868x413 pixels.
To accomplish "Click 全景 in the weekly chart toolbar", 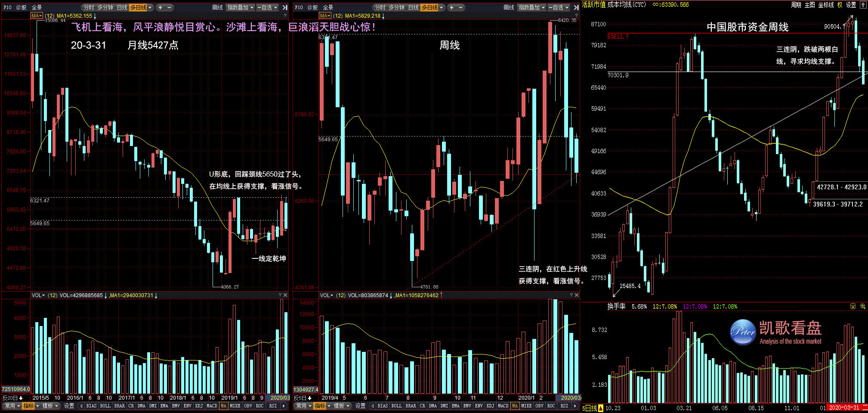I will (328, 7).
